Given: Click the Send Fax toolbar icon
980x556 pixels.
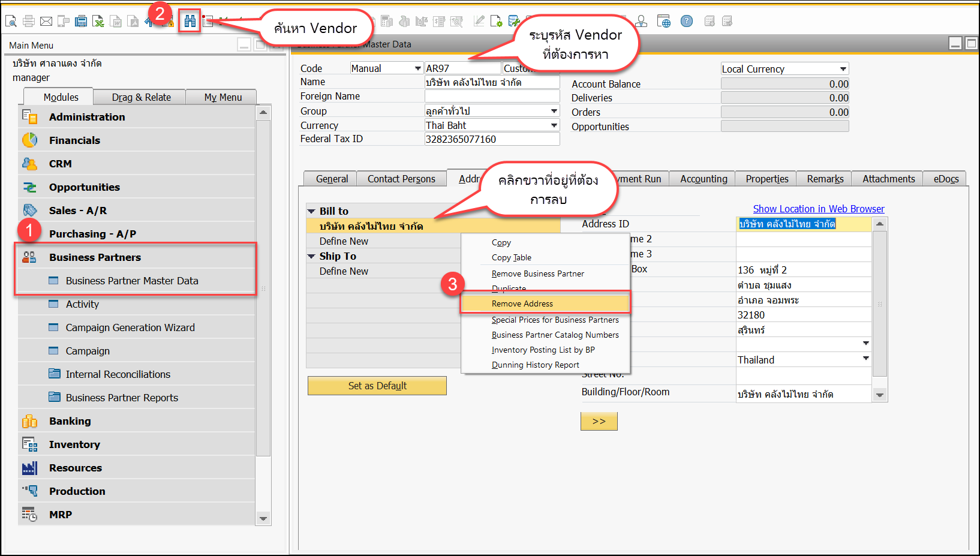Looking at the screenshot, I should [x=81, y=21].
